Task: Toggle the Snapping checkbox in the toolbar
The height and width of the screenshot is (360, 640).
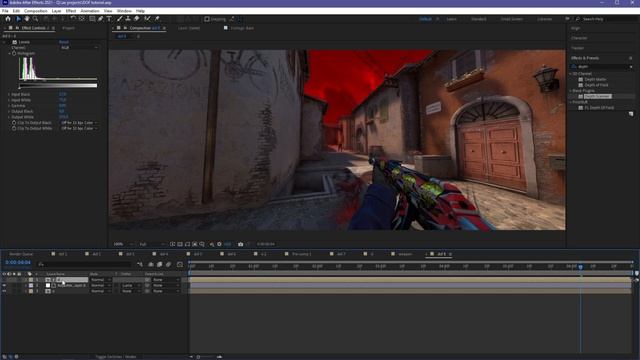Action: pos(207,19)
